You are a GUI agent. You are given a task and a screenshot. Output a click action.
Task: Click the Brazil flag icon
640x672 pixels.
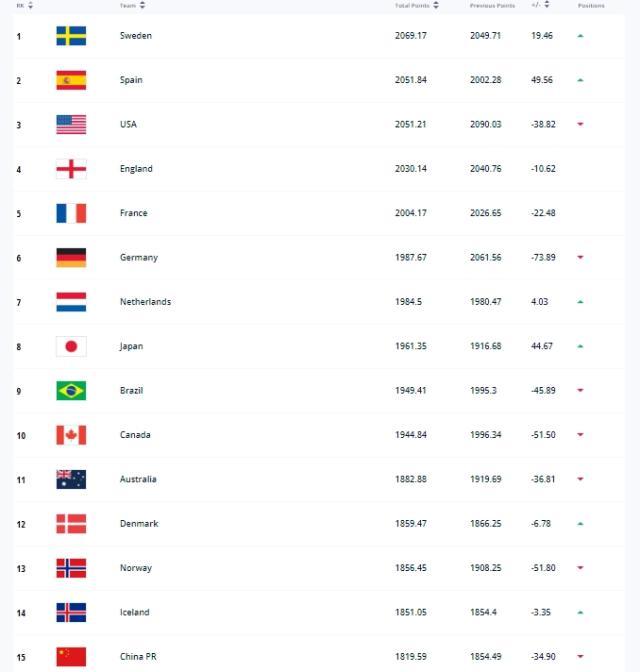pyautogui.click(x=71, y=390)
